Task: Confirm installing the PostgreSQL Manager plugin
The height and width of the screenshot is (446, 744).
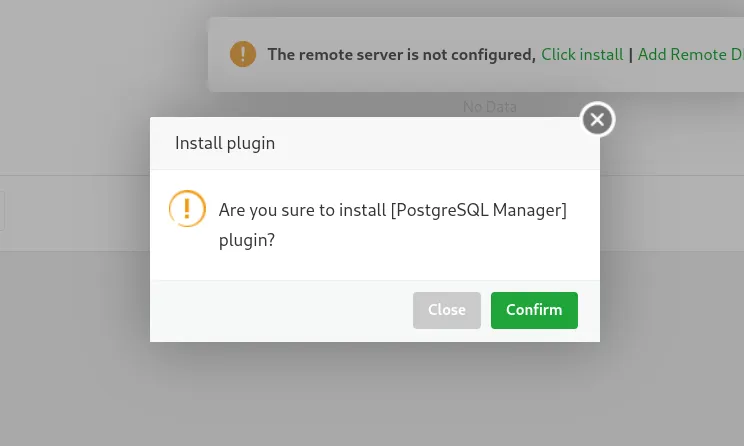Action: click(534, 310)
